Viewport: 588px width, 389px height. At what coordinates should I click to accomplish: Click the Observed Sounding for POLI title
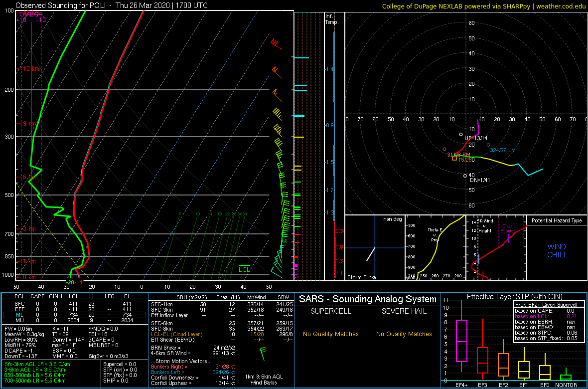[112, 5]
